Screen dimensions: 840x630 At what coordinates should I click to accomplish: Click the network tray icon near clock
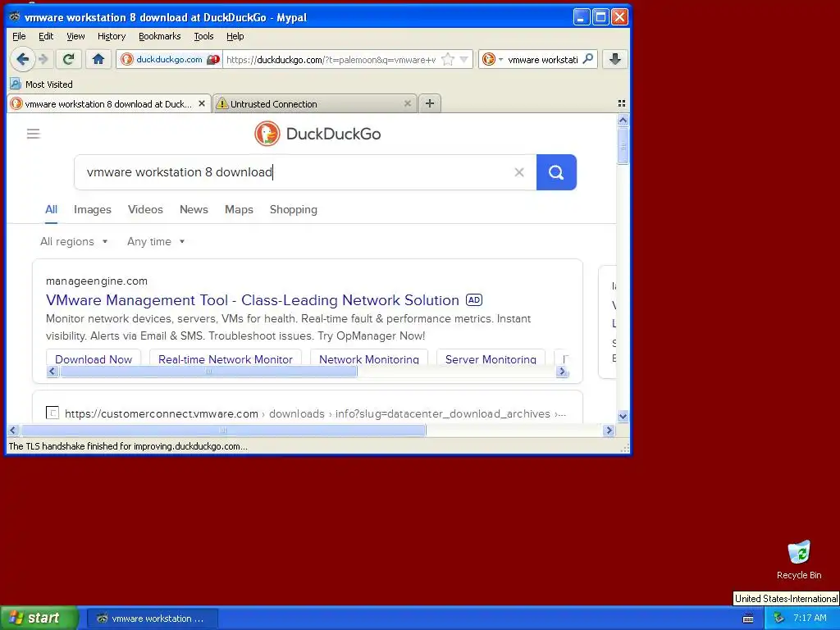point(779,619)
